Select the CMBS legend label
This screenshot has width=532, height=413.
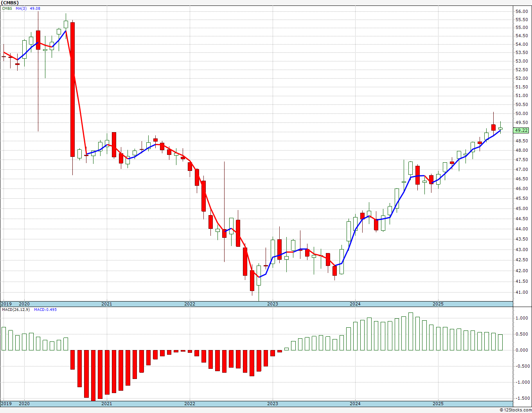tap(7, 8)
